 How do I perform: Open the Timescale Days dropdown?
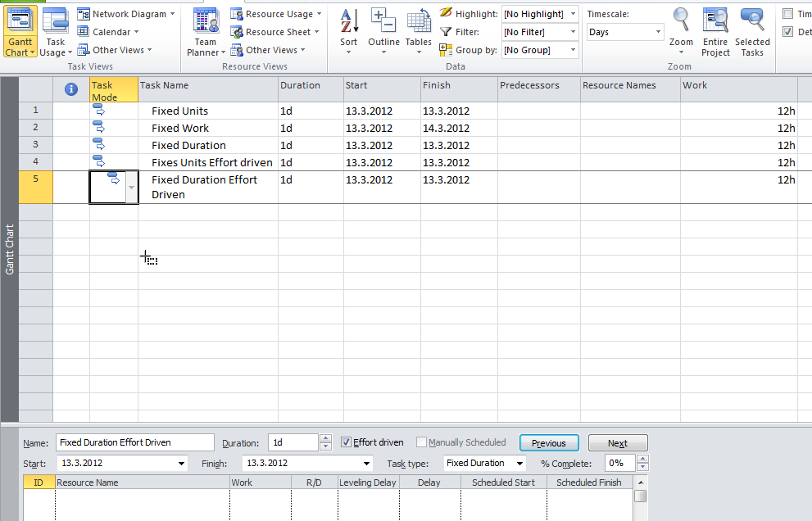tap(657, 32)
